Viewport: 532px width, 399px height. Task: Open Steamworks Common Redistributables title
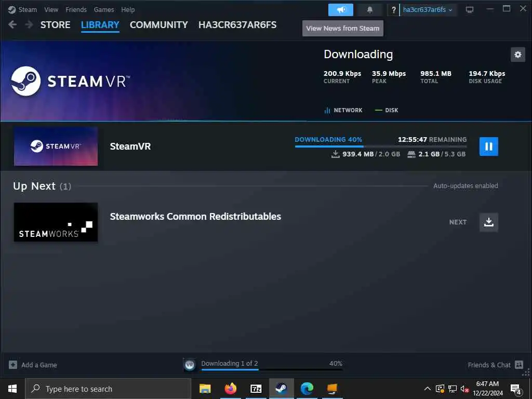click(195, 217)
